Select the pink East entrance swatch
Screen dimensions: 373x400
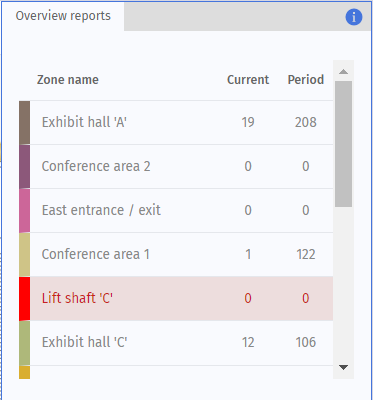(24, 211)
